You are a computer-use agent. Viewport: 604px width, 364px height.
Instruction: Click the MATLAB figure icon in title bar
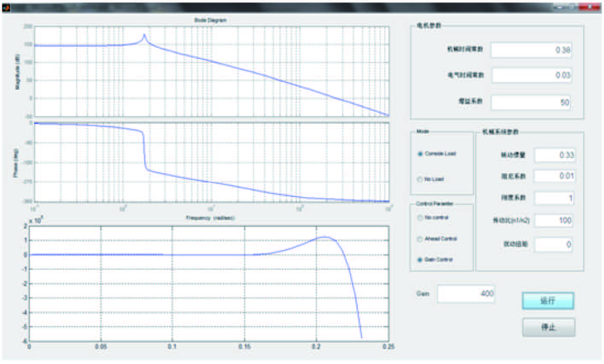pyautogui.click(x=6, y=7)
